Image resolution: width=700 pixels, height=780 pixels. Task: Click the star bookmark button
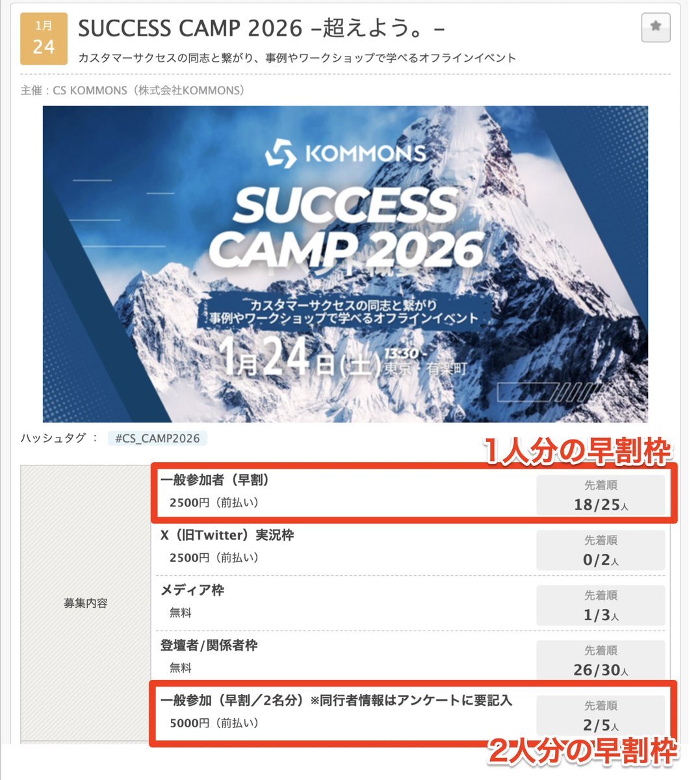click(655, 27)
